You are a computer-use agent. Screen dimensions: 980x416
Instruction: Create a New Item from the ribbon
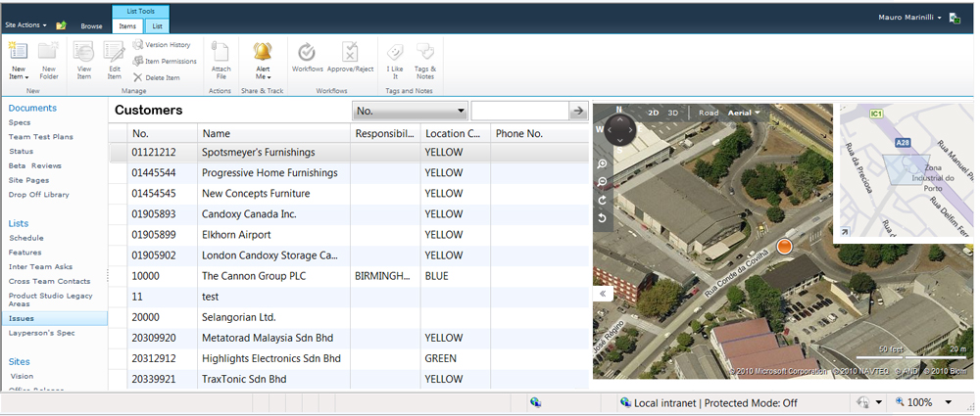pos(19,61)
